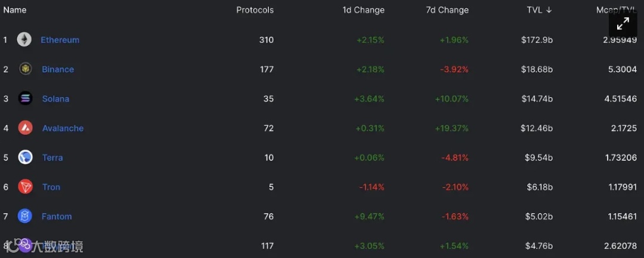Screen dimensions: 644x258
Task: Sort by the Name column header
Action: click(x=15, y=10)
